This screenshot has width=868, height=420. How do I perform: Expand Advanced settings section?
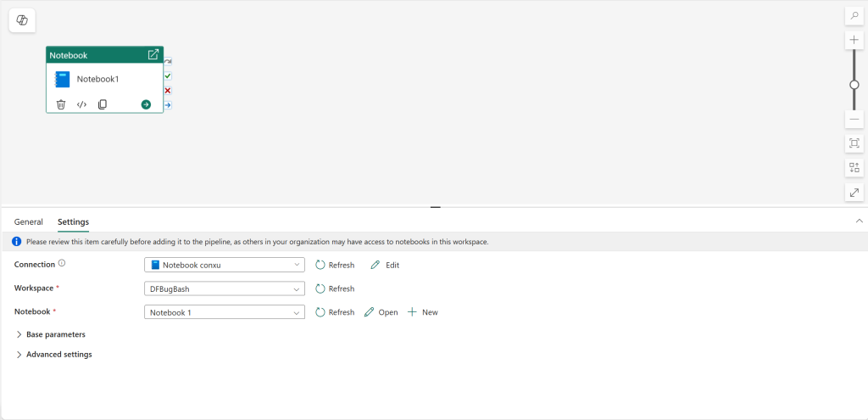[x=53, y=355]
